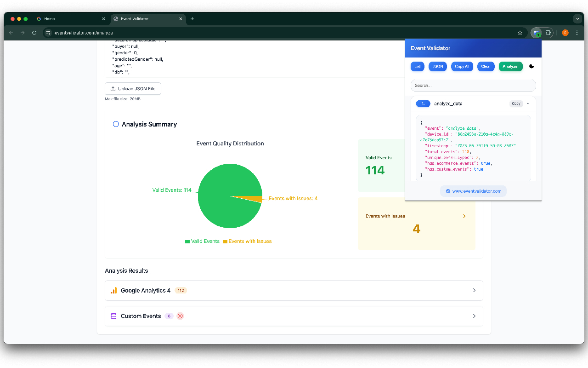
Task: Switch to JSON view in the popup
Action: [438, 66]
